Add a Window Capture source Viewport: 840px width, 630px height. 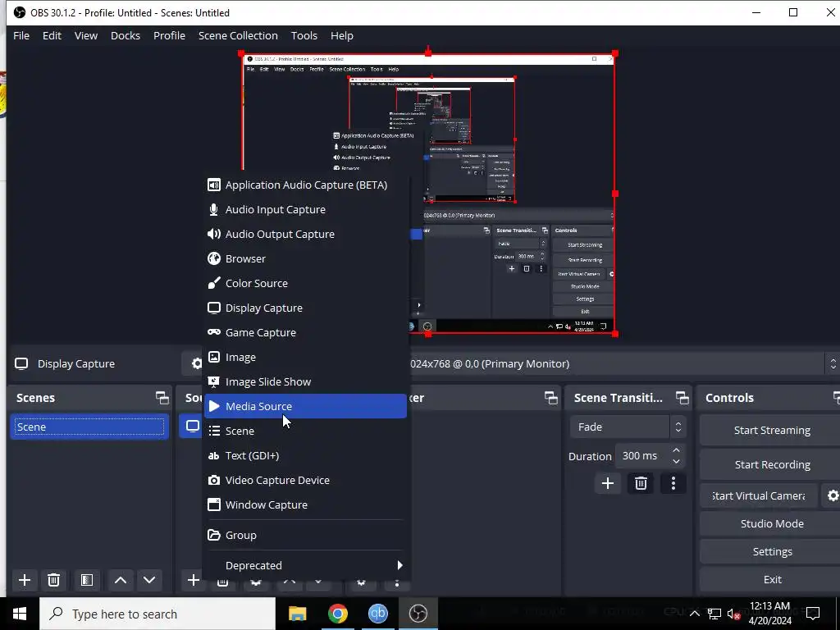[305, 504]
